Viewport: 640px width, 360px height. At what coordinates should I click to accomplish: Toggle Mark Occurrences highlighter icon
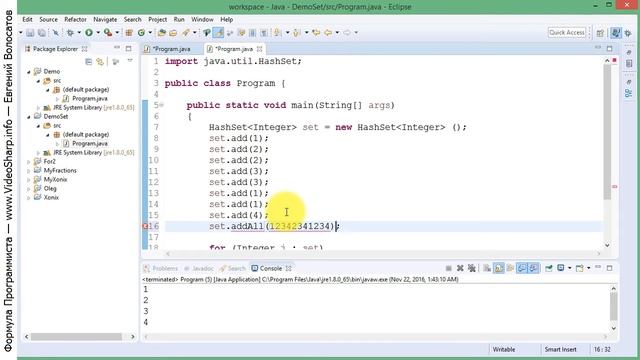click(x=218, y=33)
